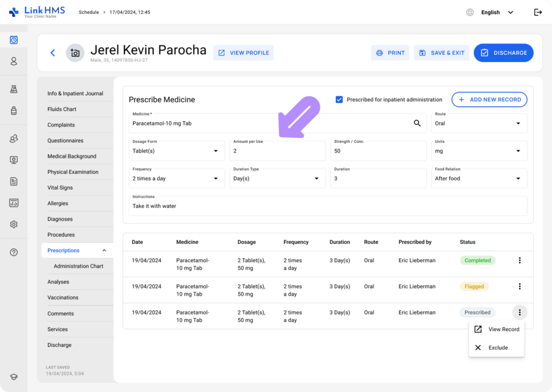The image size is (552, 392).
Task: Select Exclude from the context menu
Action: [498, 348]
